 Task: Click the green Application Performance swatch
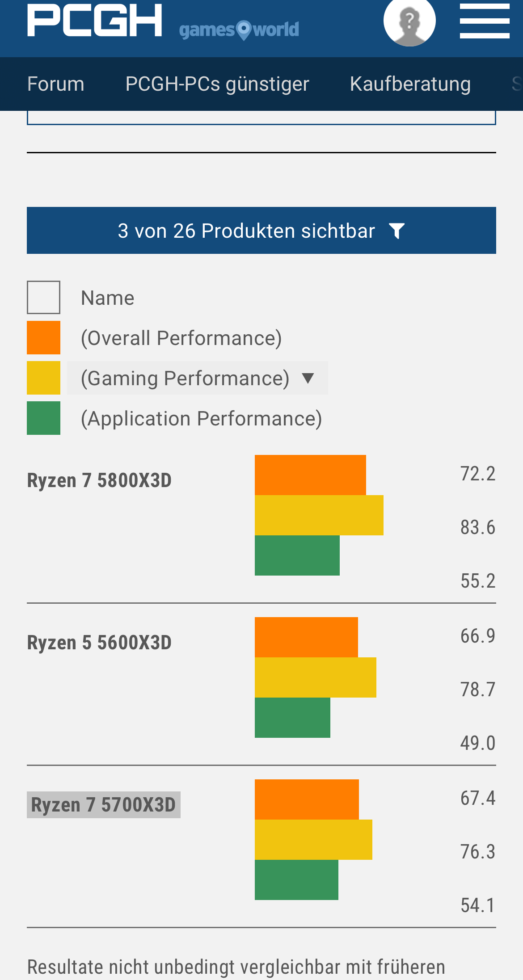tap(43, 418)
